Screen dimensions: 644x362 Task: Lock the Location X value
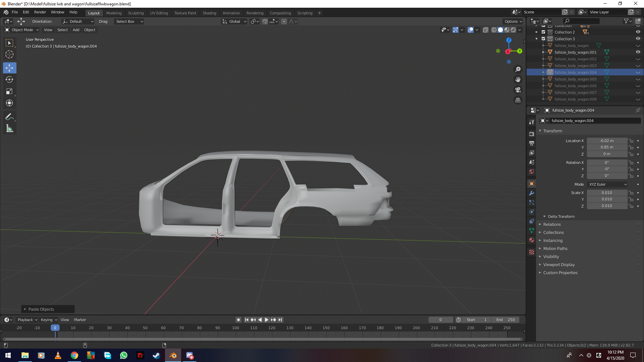(631, 141)
